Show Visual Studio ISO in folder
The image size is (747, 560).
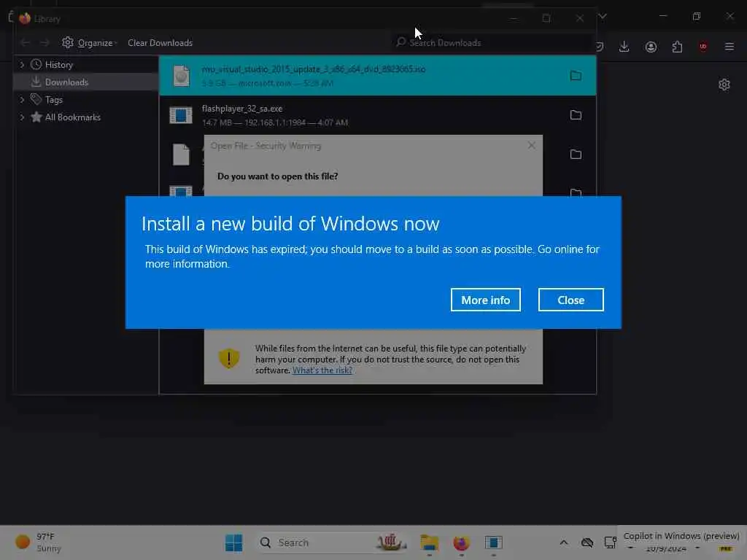click(x=576, y=76)
